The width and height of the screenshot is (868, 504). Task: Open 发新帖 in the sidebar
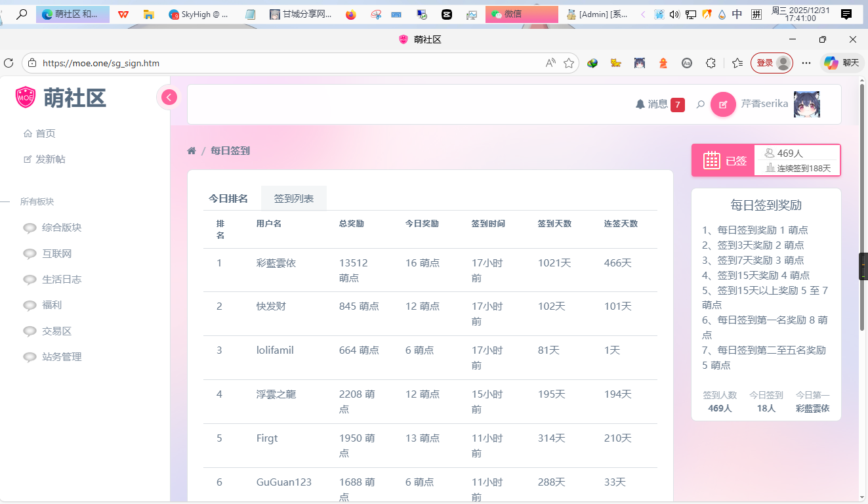[50, 159]
